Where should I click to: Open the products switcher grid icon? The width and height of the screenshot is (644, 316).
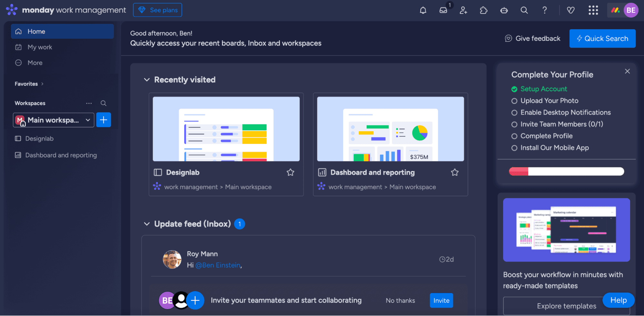click(593, 10)
